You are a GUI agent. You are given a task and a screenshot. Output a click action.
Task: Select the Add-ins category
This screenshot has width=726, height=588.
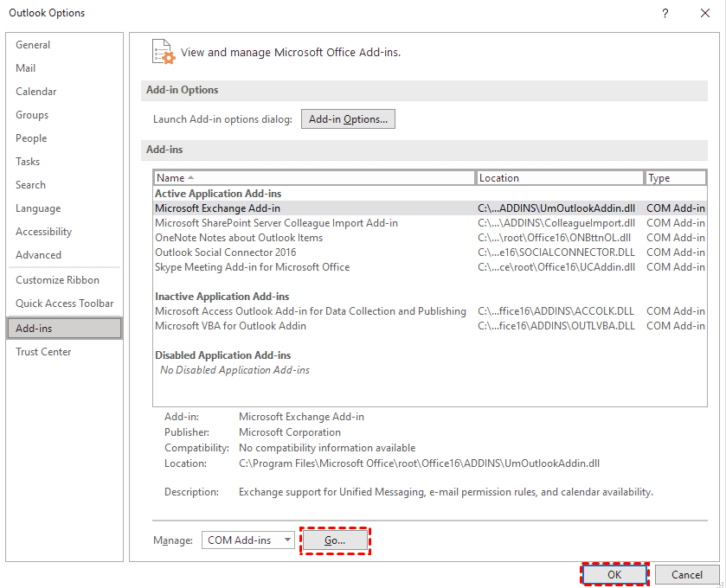click(x=64, y=329)
